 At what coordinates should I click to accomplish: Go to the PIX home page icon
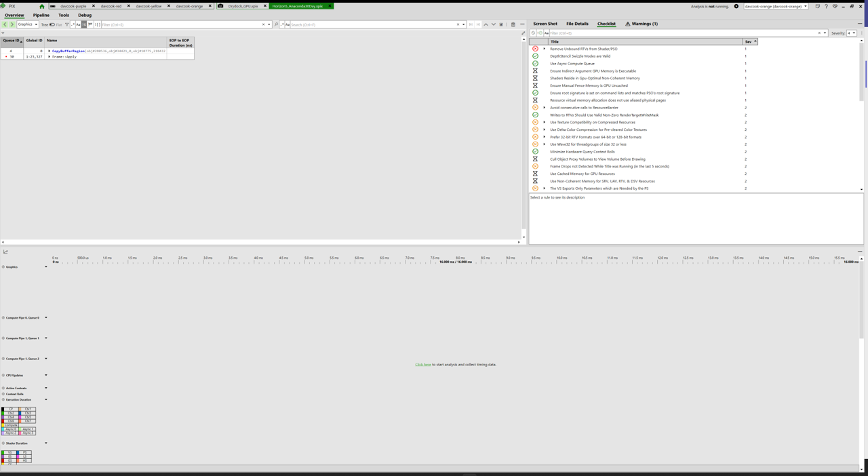pos(42,6)
